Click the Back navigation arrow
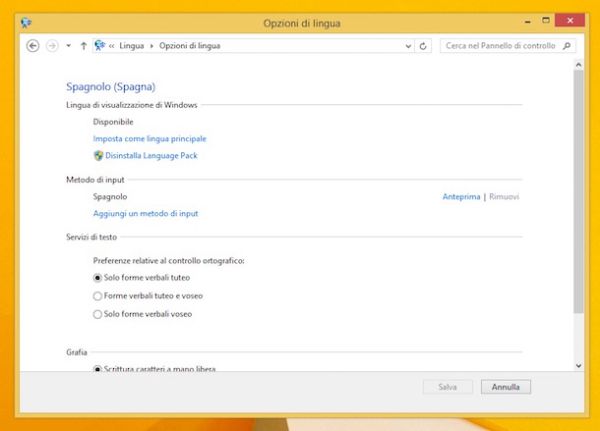 tap(32, 46)
